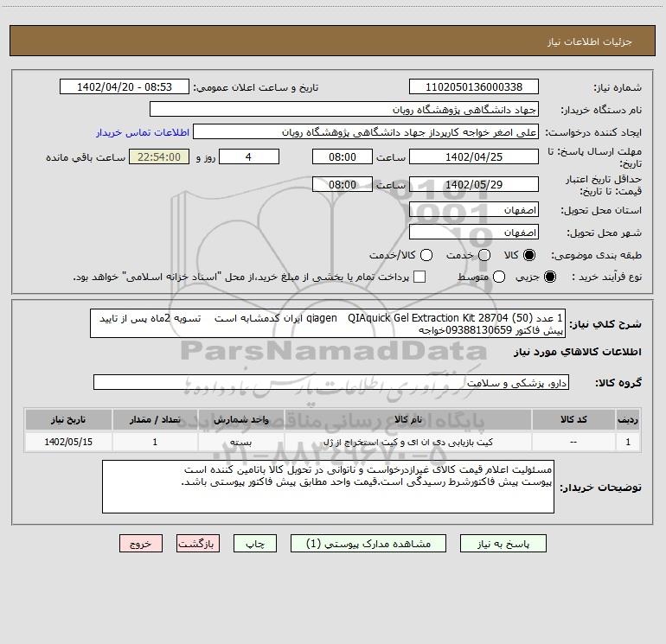666x644 pixels.
Task: Click column header تاریخ نیاز
Action: pyautogui.click(x=68, y=420)
